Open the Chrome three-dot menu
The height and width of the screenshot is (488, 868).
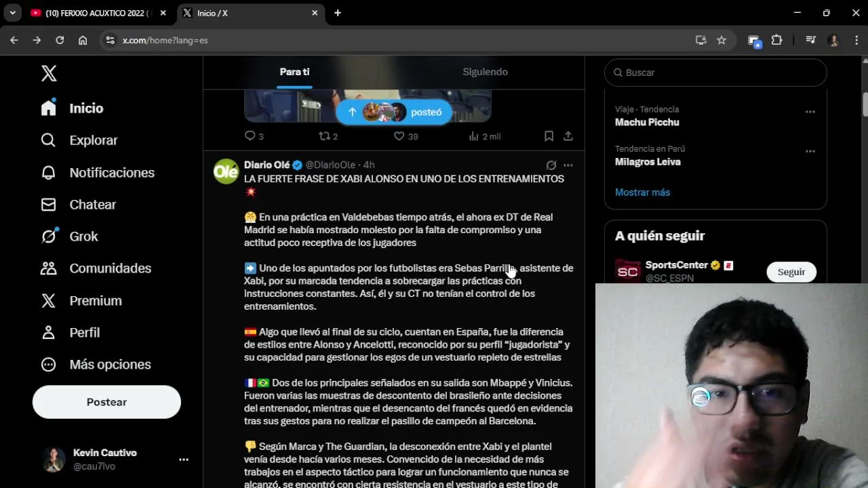click(x=856, y=40)
